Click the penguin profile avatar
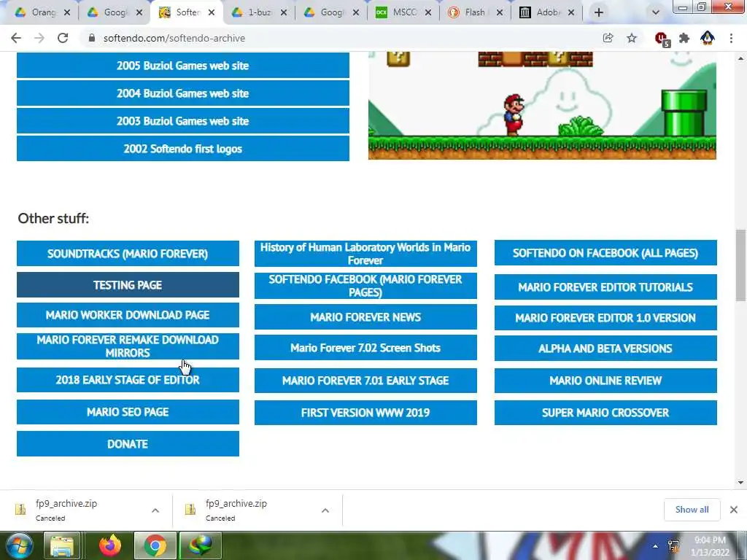This screenshot has height=560, width=747. pos(708,38)
